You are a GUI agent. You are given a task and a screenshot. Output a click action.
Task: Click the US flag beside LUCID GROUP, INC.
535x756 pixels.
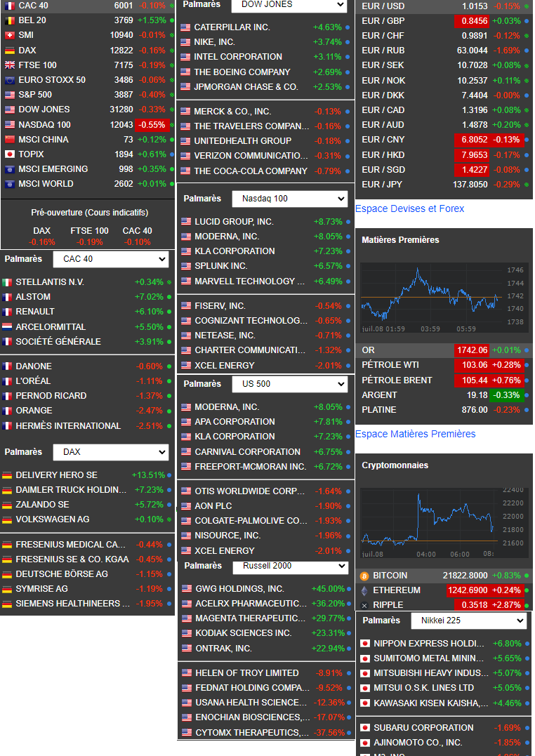186,222
